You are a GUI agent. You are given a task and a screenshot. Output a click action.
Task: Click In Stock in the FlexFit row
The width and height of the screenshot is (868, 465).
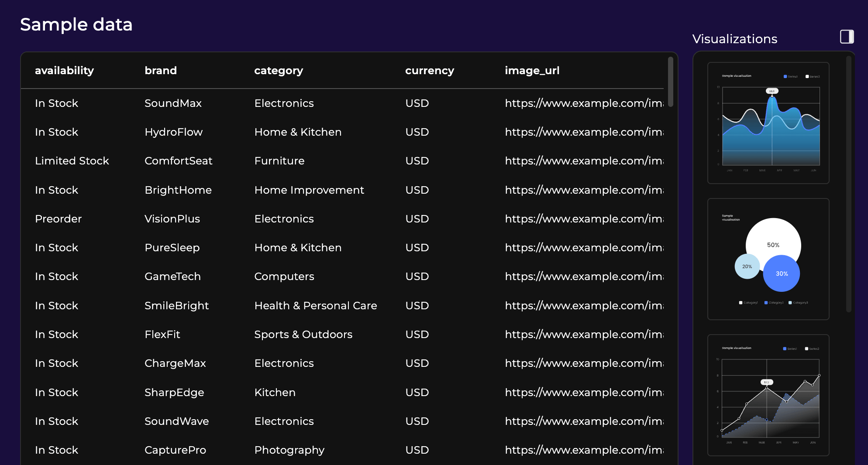(56, 335)
